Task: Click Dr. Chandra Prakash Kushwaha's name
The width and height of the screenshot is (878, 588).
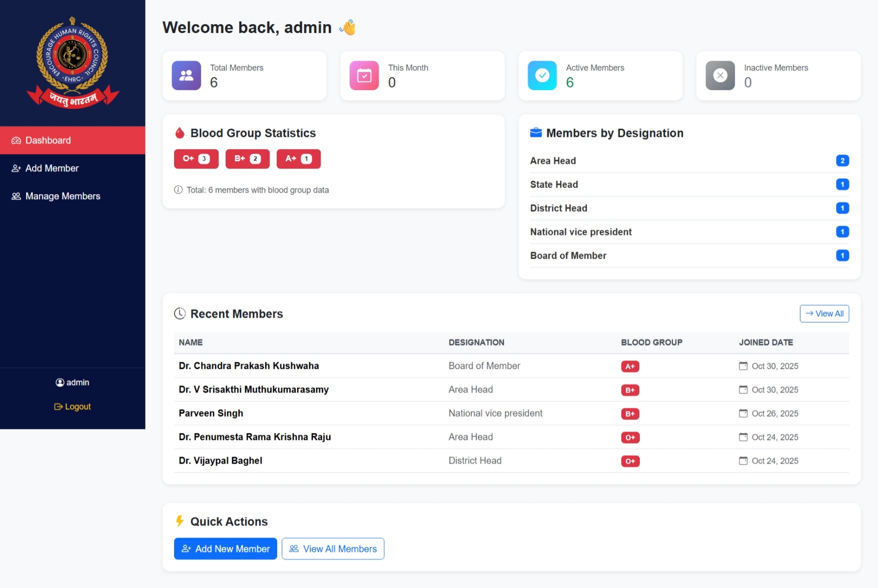Action: 249,366
